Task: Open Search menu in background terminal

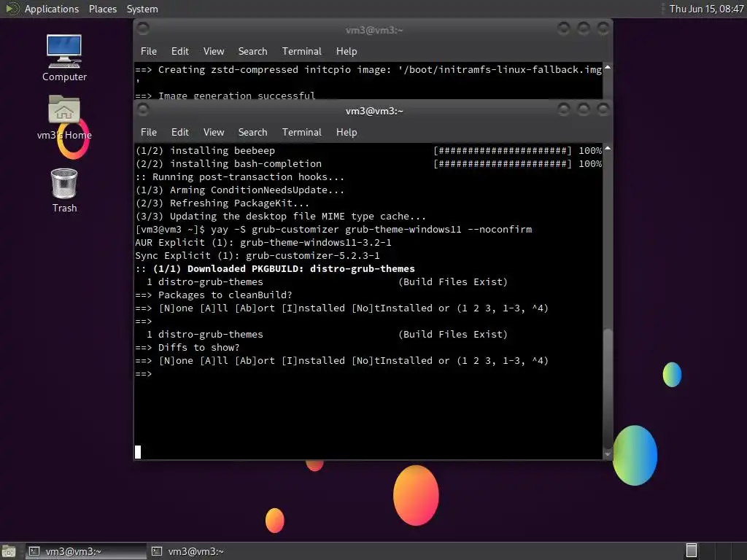Action: (252, 51)
